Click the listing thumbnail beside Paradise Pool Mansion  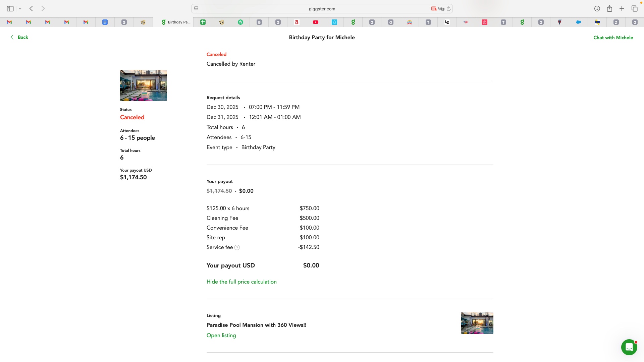click(477, 323)
